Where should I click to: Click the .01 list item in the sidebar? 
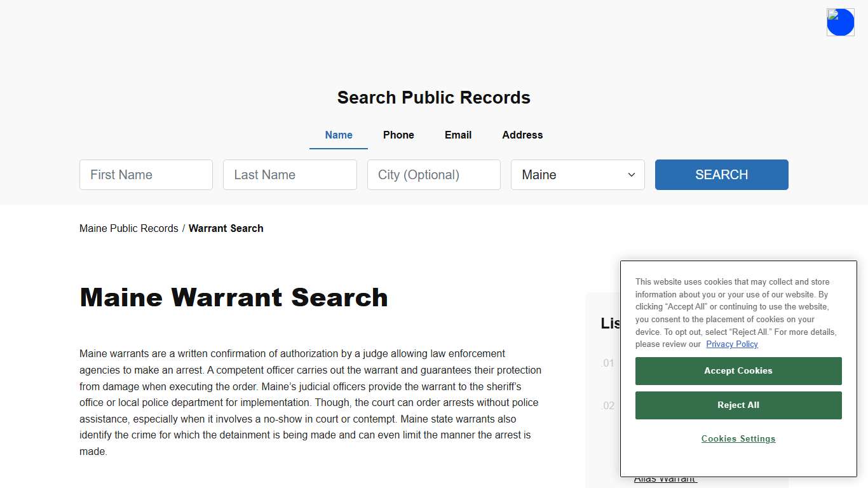tap(607, 363)
